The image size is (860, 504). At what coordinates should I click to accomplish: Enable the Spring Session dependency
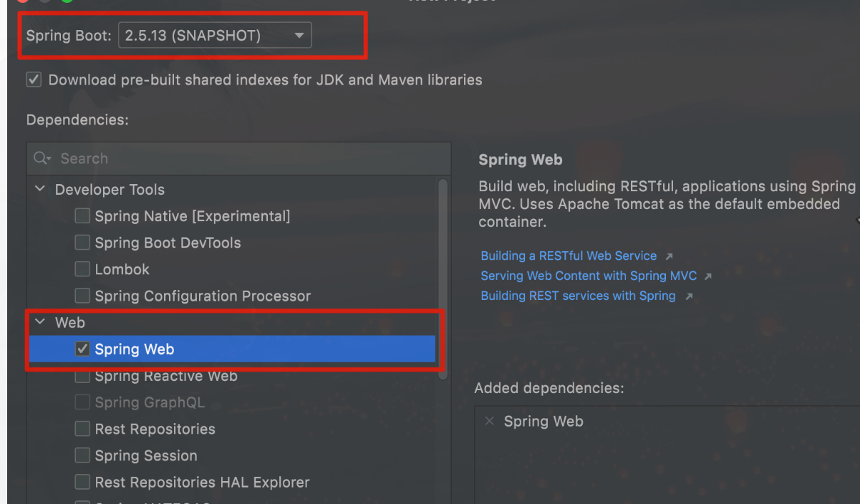click(x=83, y=455)
